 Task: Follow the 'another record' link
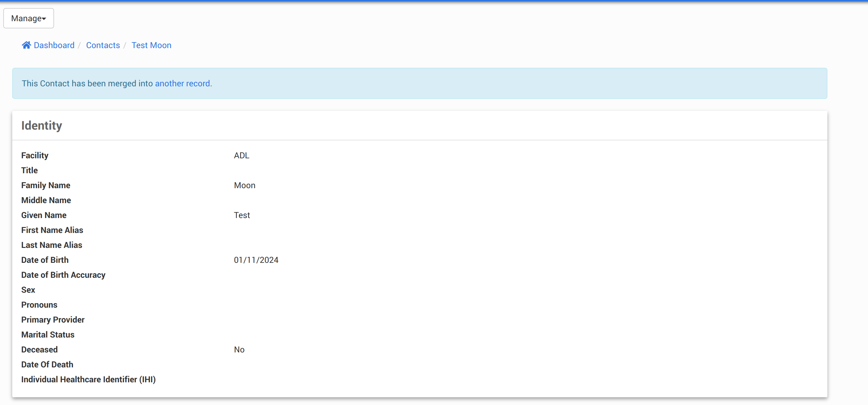point(182,83)
